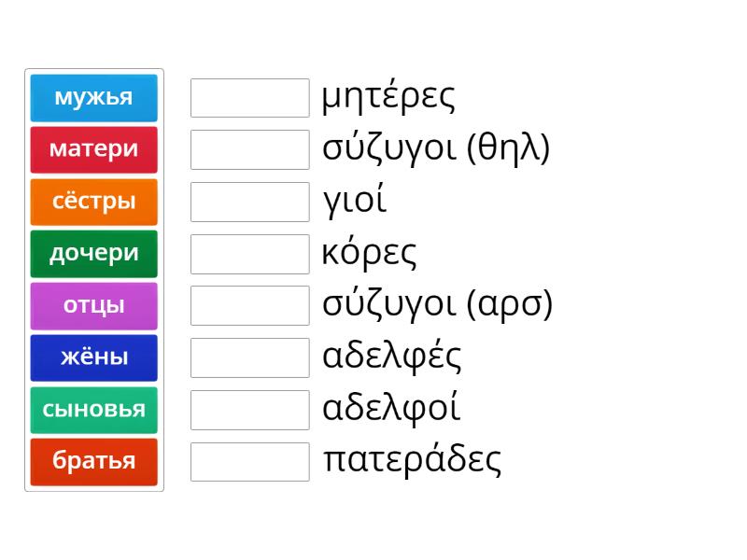Click the Greek word αδελφοί
Viewport: 747px width, 560px height.
click(391, 409)
